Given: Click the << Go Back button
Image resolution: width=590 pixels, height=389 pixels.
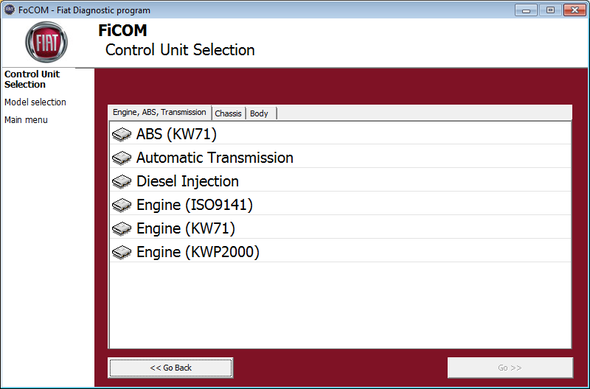Looking at the screenshot, I should coord(170,368).
